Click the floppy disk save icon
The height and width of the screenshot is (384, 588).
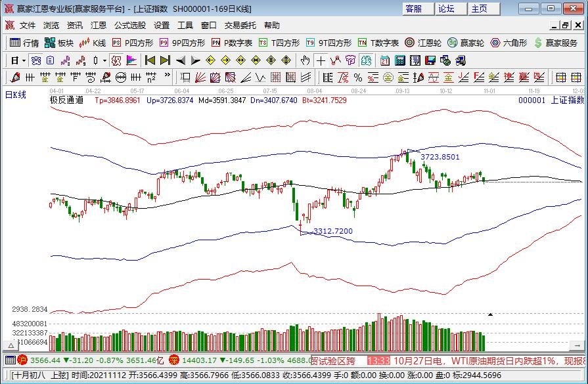pyautogui.click(x=430, y=60)
